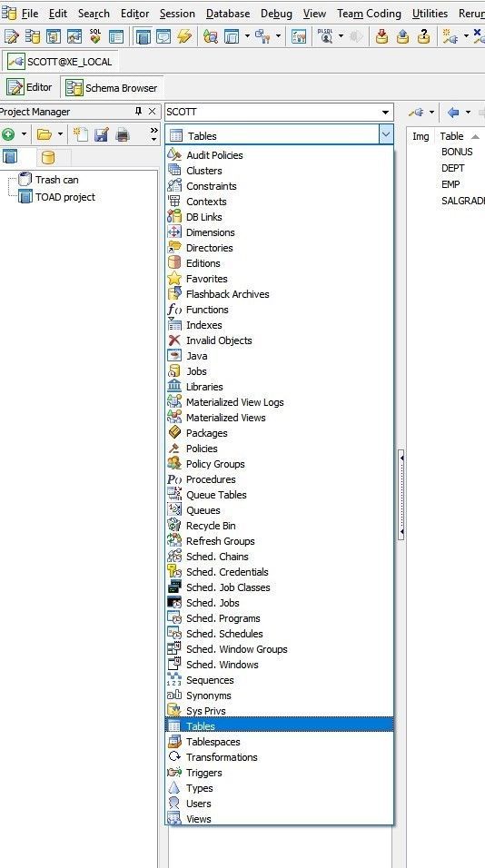485x868 pixels.
Task: Click the lightning bolt execute icon in toolbar
Action: [184, 36]
